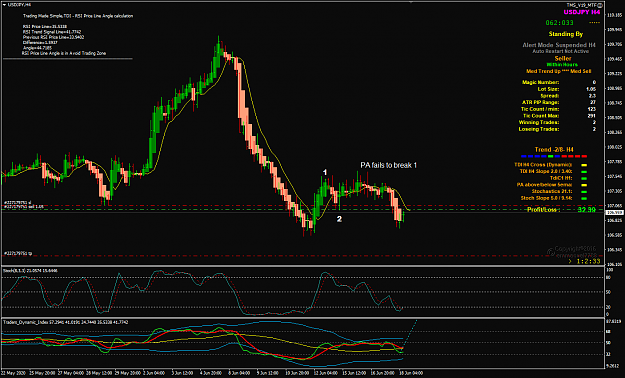Click the Trend -2/8- H4 heading

point(554,150)
